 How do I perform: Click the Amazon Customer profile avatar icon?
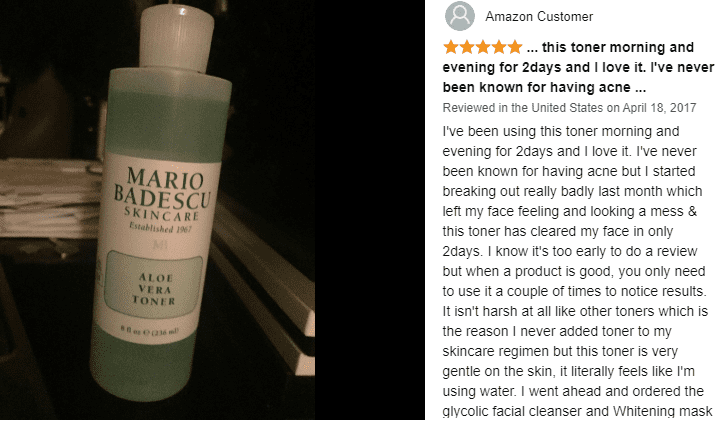coord(459,16)
